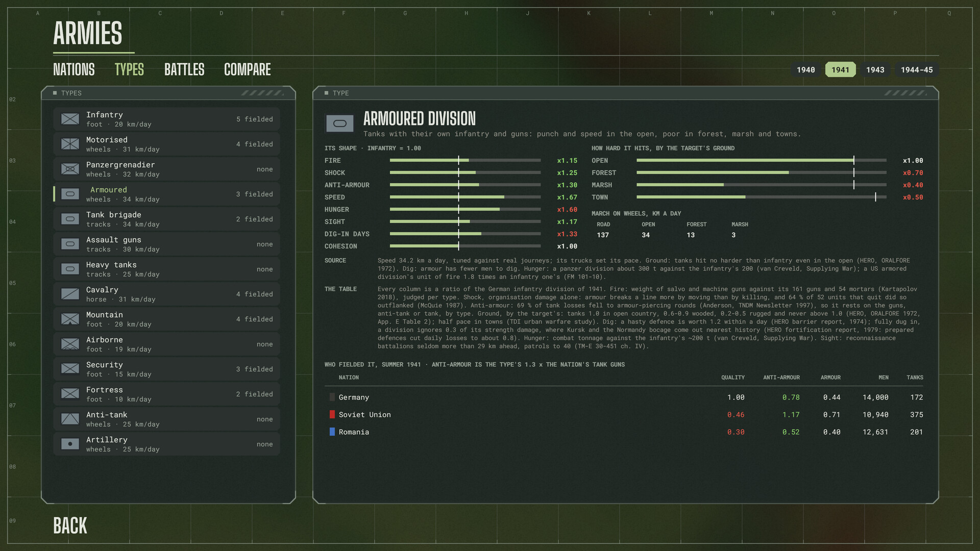Click the Fortress unit symbol icon
Viewport: 980px width, 551px height.
coord(70,394)
